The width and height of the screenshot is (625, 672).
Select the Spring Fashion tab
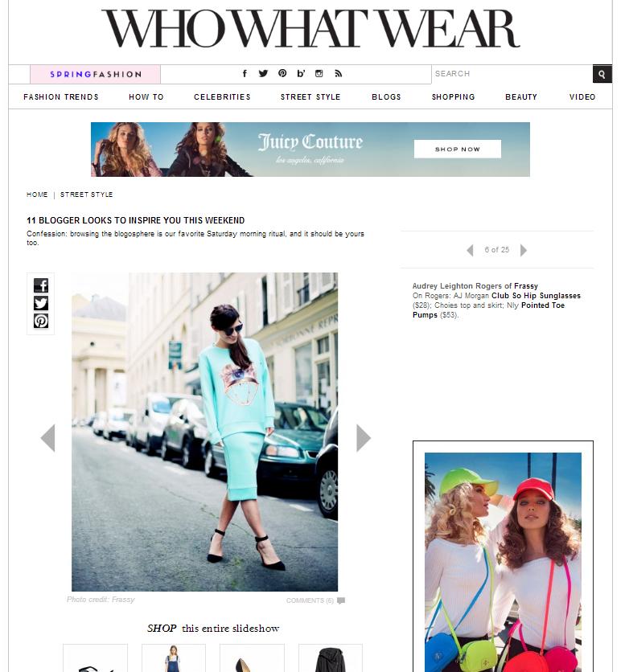[x=95, y=74]
